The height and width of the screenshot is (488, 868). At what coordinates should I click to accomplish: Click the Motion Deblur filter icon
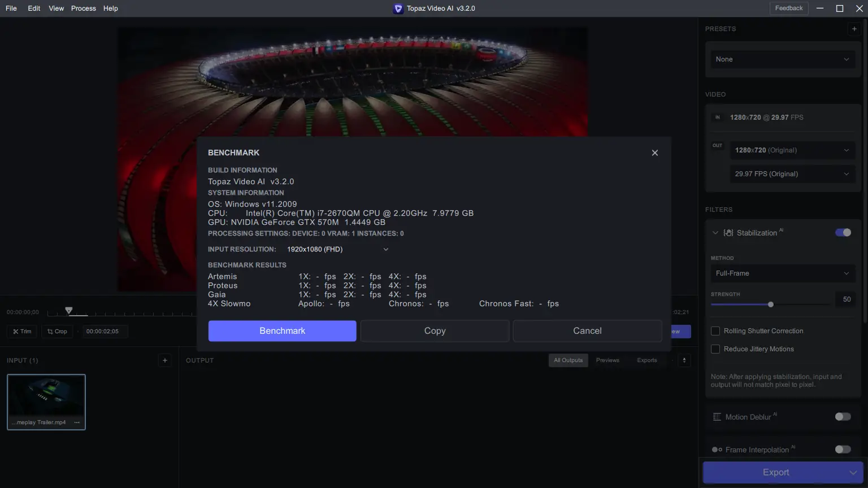click(x=717, y=417)
